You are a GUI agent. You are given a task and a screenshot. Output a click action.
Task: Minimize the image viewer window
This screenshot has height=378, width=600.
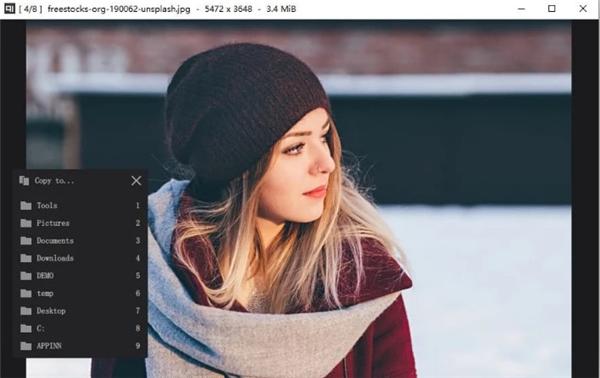[x=521, y=9]
